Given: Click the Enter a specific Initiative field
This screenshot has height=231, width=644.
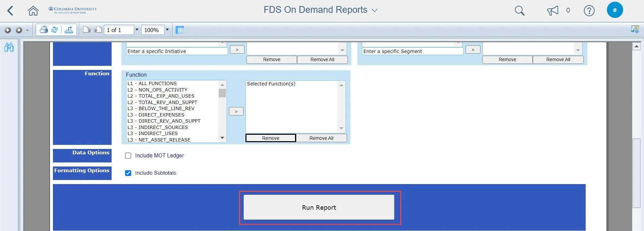Looking at the screenshot, I should tap(177, 51).
